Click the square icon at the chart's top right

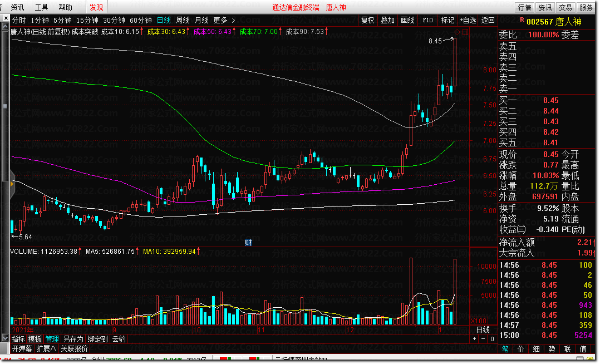tap(465, 32)
